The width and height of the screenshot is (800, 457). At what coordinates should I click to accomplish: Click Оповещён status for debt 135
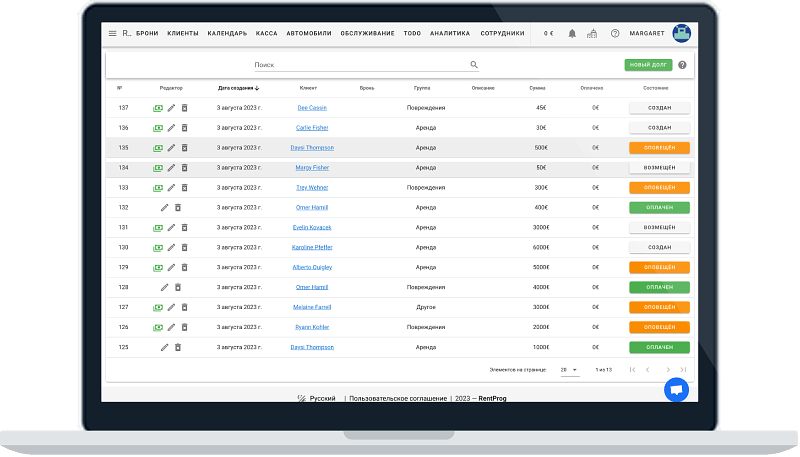point(659,147)
